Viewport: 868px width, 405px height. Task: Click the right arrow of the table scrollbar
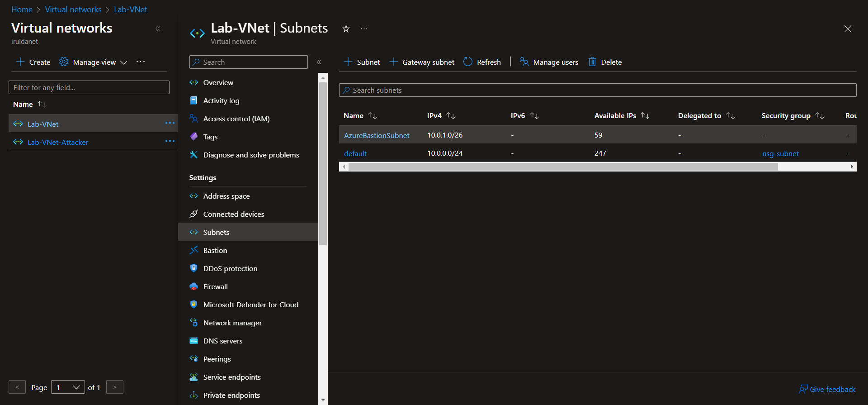(x=852, y=167)
